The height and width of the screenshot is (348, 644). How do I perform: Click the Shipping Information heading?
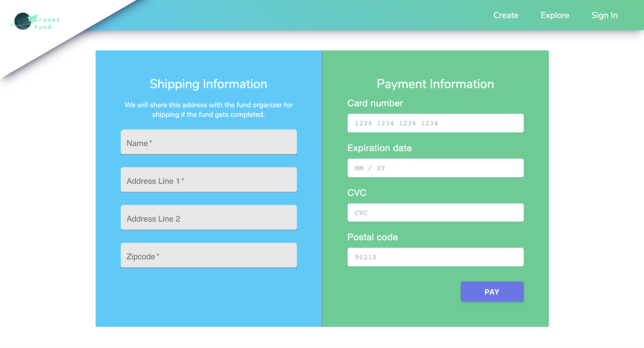(208, 84)
